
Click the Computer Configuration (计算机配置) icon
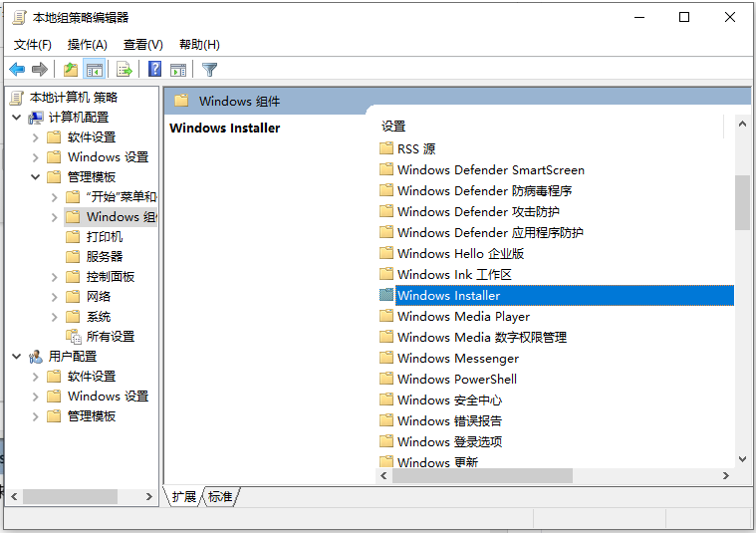tap(36, 118)
